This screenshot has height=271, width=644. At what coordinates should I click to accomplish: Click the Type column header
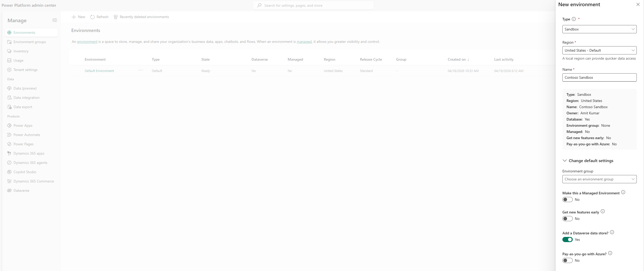(155, 59)
